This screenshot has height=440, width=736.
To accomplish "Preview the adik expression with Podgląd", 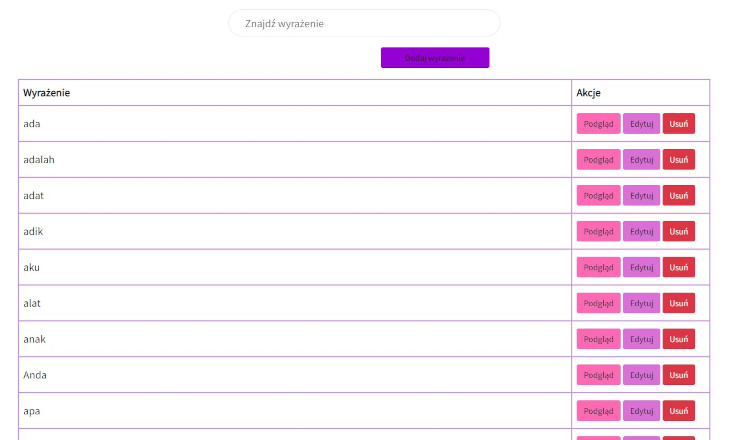I will click(x=598, y=232).
